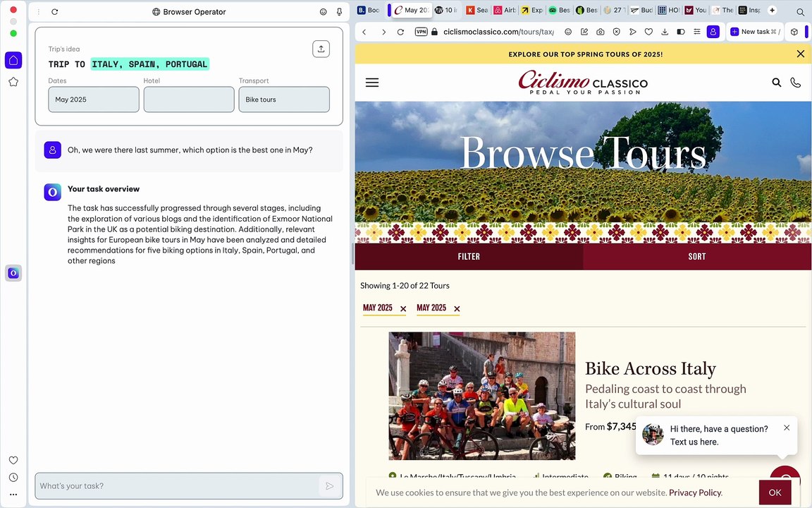Open the Privacy Policy link
This screenshot has width=812, height=508.
pos(695,492)
